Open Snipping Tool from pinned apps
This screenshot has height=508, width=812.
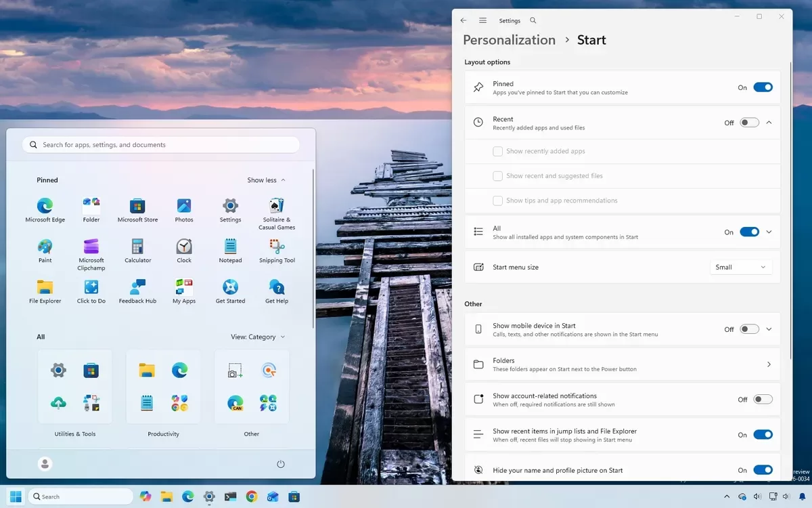pos(277,251)
